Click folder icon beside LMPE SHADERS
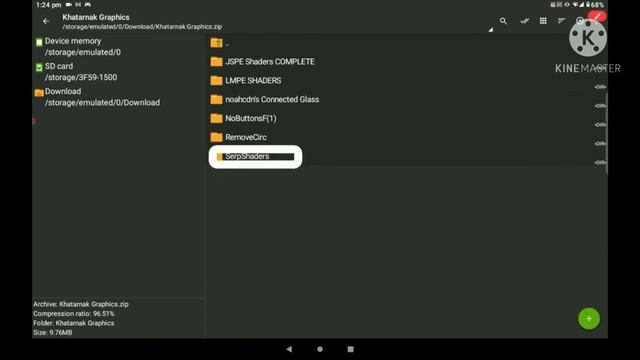Image resolution: width=640 pixels, height=360 pixels. [216, 80]
